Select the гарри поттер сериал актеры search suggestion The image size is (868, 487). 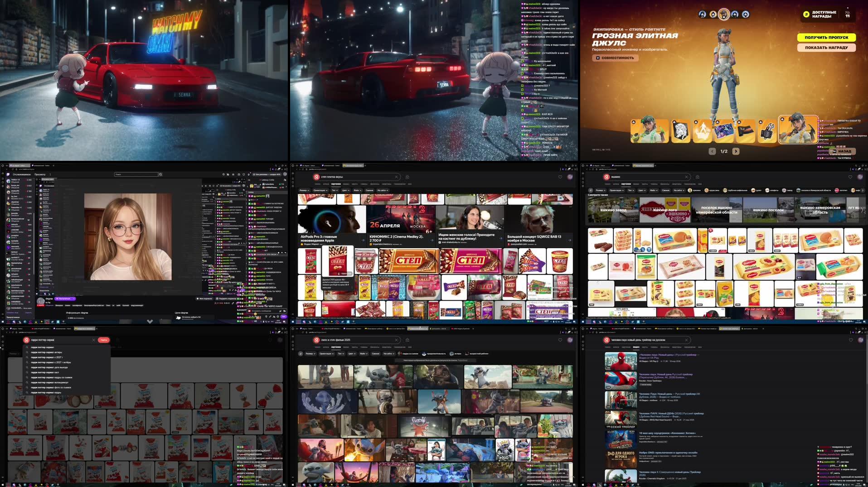pos(46,352)
